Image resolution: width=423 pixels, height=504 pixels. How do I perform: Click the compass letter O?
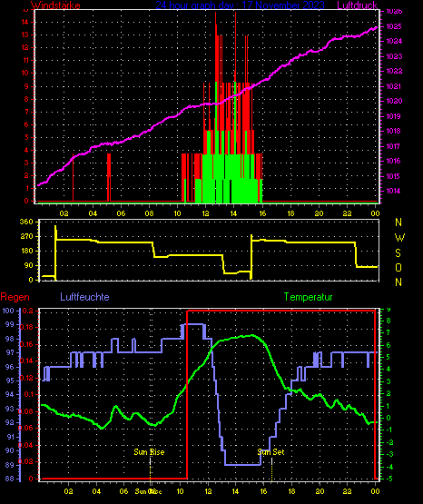(x=398, y=267)
